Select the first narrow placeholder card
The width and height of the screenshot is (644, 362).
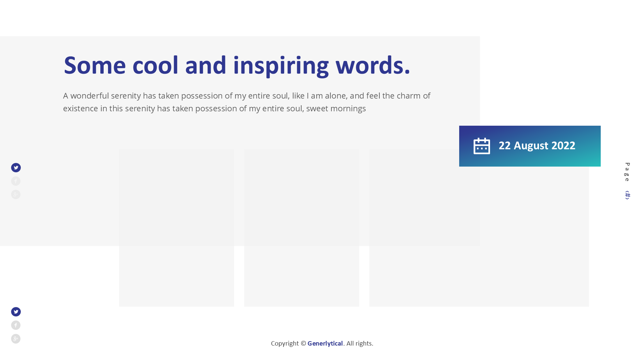click(176, 228)
